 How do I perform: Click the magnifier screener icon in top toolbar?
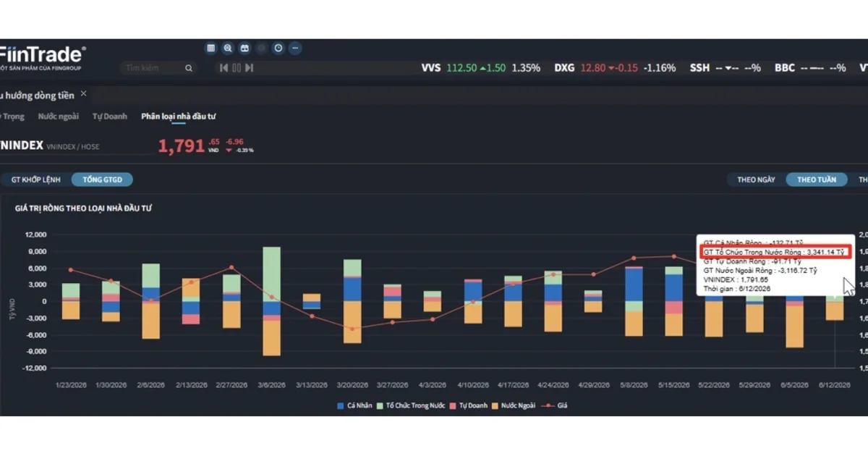(x=227, y=48)
